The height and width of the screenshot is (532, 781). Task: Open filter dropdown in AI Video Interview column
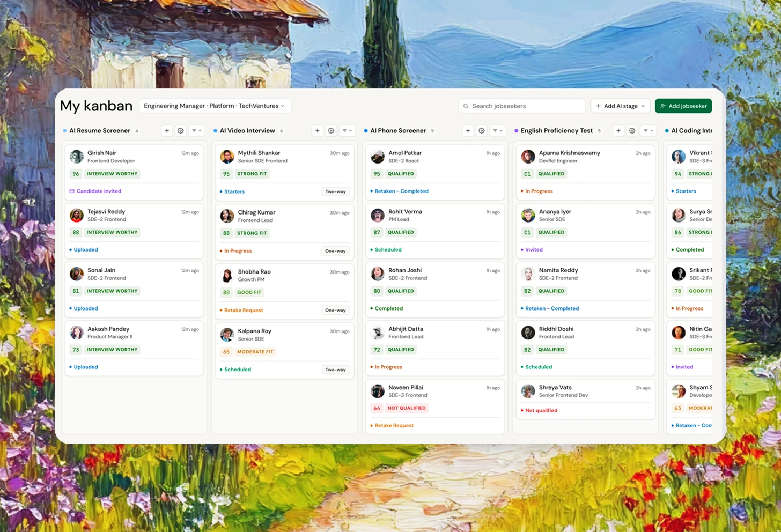tap(348, 131)
